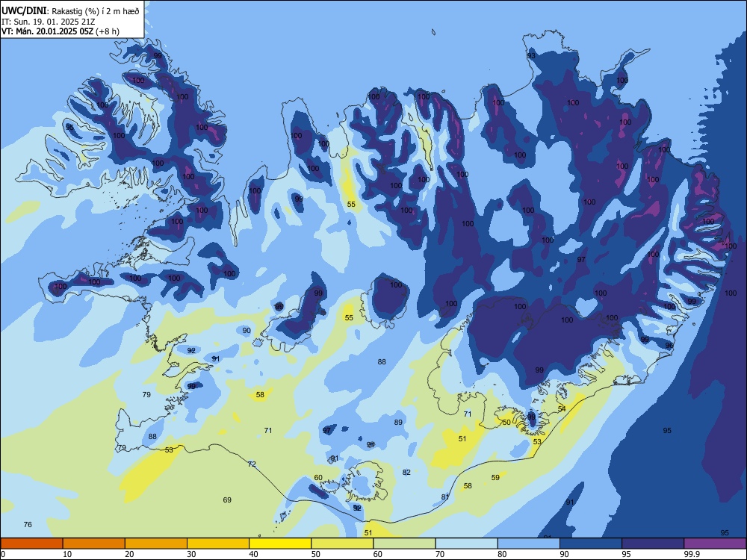Click the orange 10–20 legend swatch

(x=94, y=544)
